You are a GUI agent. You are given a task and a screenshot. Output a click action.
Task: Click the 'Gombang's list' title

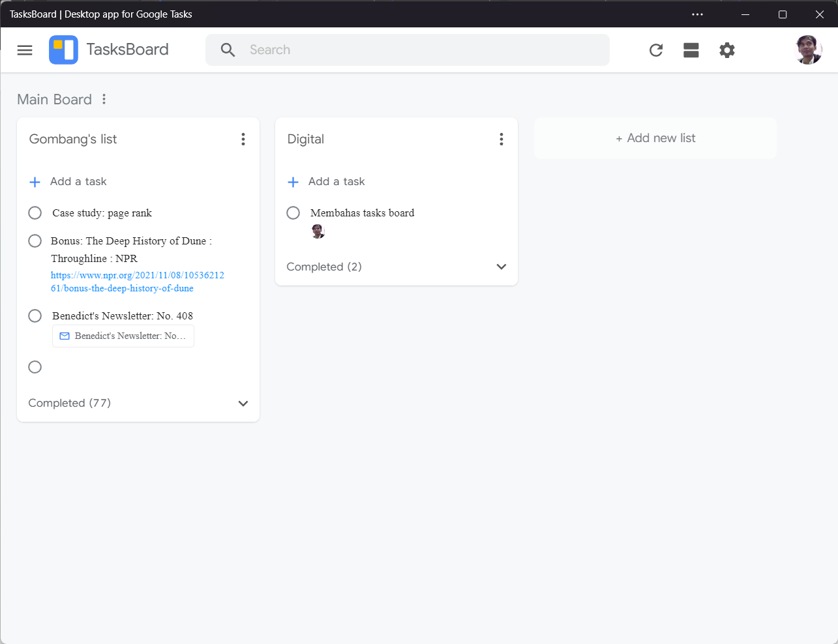click(x=73, y=139)
